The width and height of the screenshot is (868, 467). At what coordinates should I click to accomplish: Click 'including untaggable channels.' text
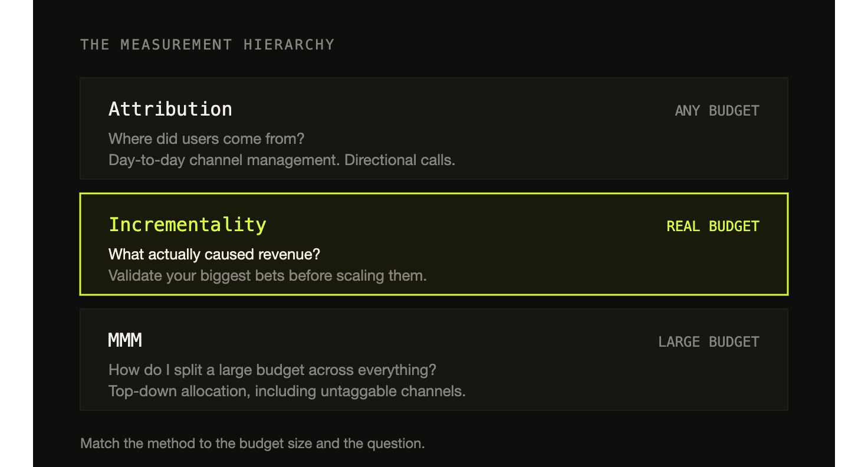(360, 392)
